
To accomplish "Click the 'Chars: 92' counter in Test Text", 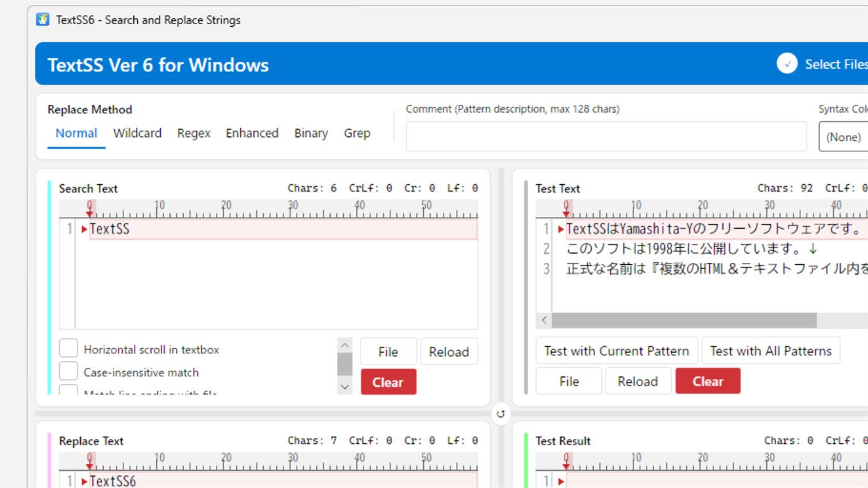I will (785, 188).
